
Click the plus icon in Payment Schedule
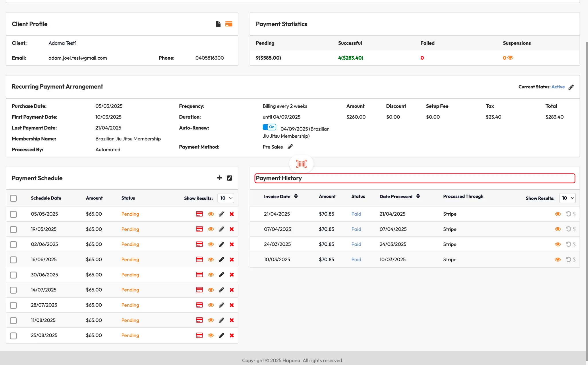pos(219,178)
